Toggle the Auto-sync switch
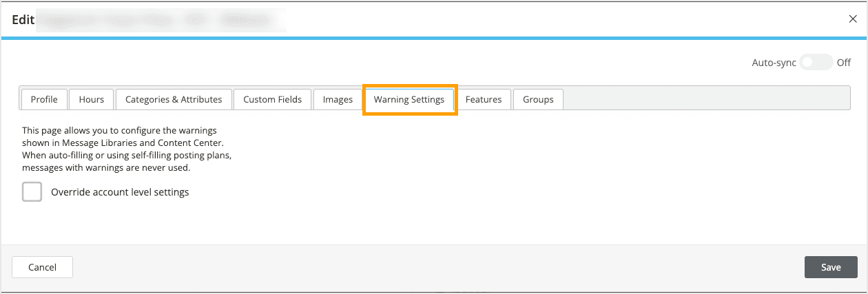 [x=816, y=63]
